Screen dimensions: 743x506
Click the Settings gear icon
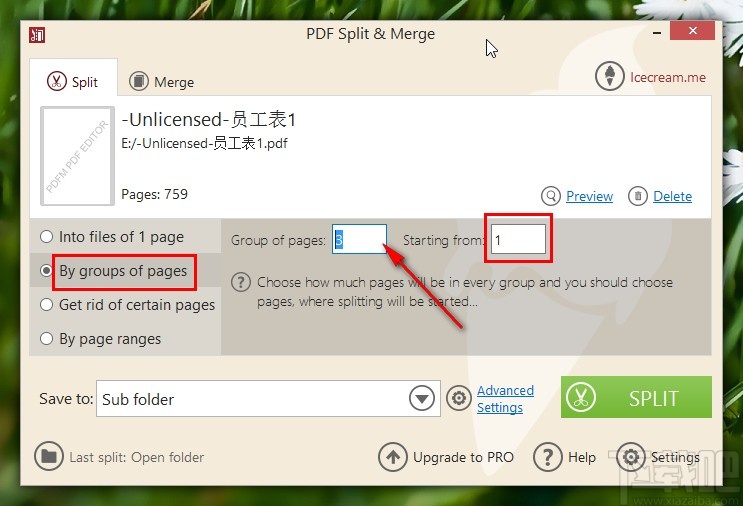coord(631,457)
